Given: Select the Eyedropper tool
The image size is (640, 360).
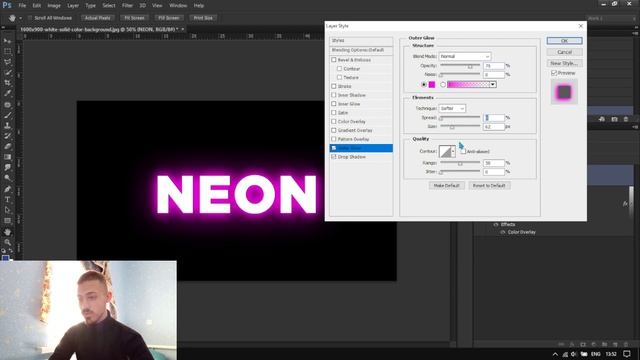Looking at the screenshot, I should 7,93.
